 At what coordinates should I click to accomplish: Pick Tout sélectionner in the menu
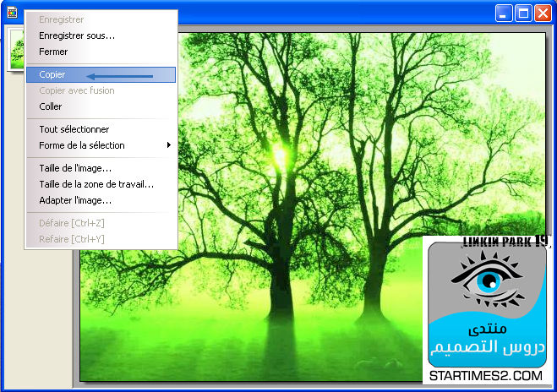74,129
